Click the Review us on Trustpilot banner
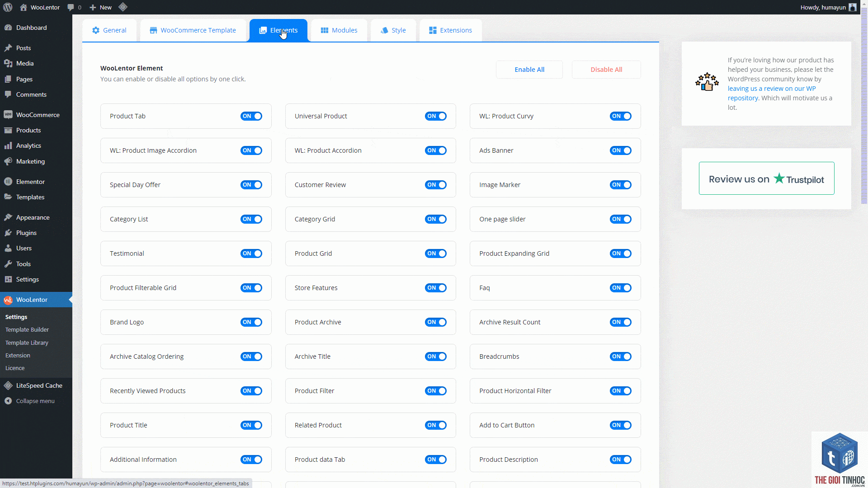Image resolution: width=868 pixels, height=488 pixels. pos(767,178)
